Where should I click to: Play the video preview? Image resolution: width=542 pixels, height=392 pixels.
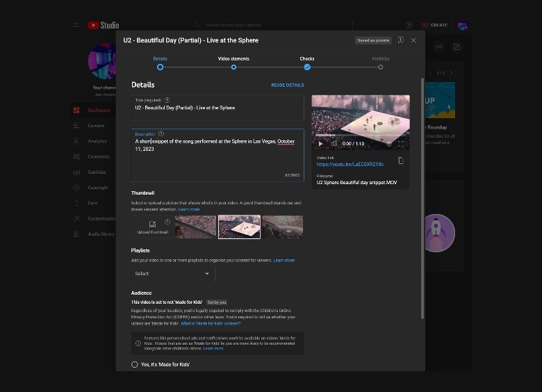coord(320,143)
